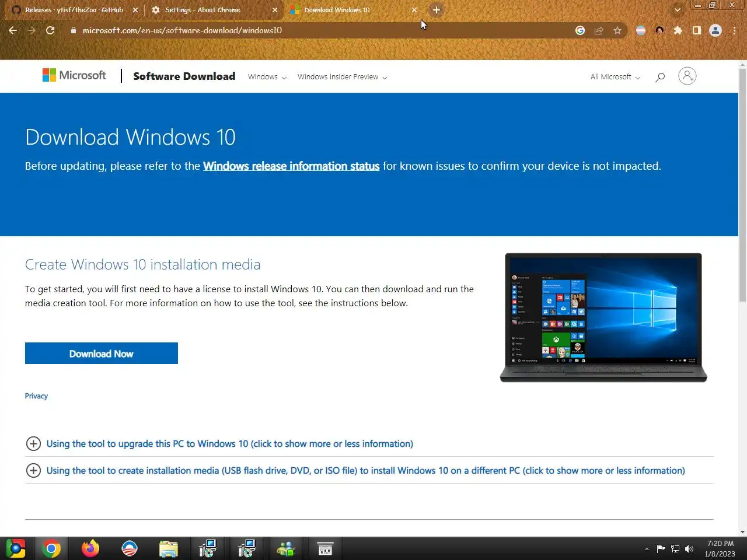View site information via the padlock icon
Screen dimensions: 747x560
74,30
